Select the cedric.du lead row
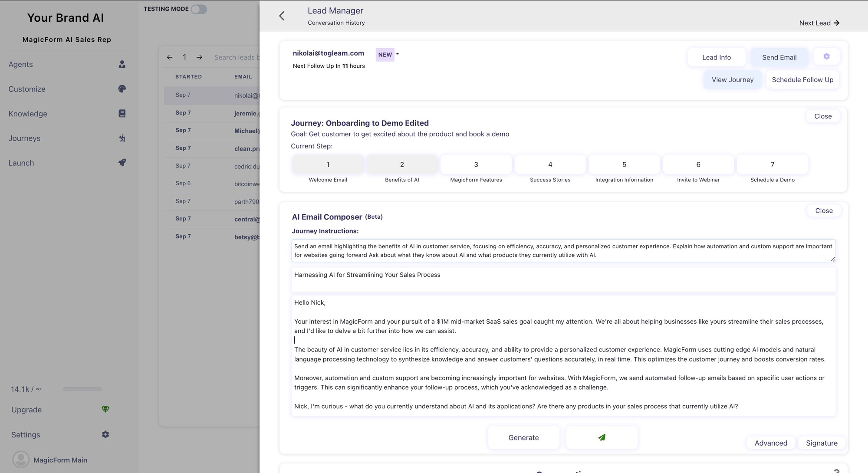 click(x=211, y=166)
